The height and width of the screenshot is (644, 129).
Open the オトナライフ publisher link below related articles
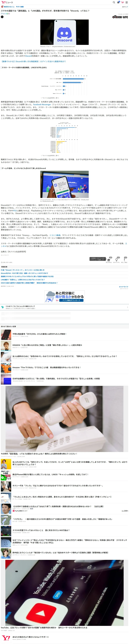124,287
